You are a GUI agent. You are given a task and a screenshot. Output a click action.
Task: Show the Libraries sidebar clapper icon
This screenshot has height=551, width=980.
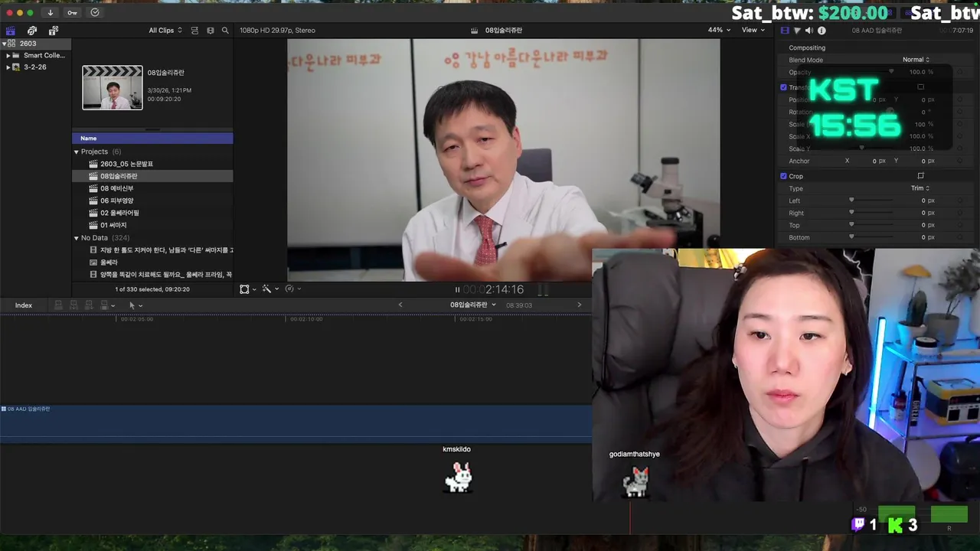tap(11, 31)
